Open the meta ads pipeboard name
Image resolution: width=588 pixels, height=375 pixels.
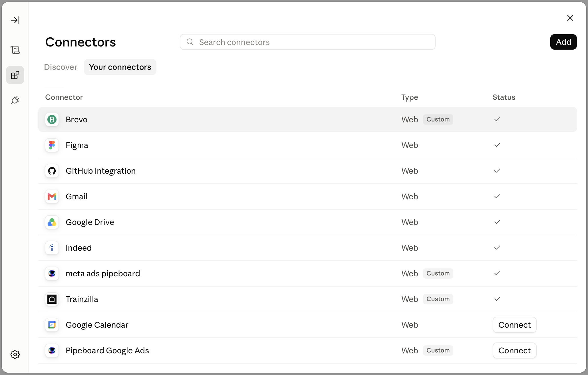[103, 274]
